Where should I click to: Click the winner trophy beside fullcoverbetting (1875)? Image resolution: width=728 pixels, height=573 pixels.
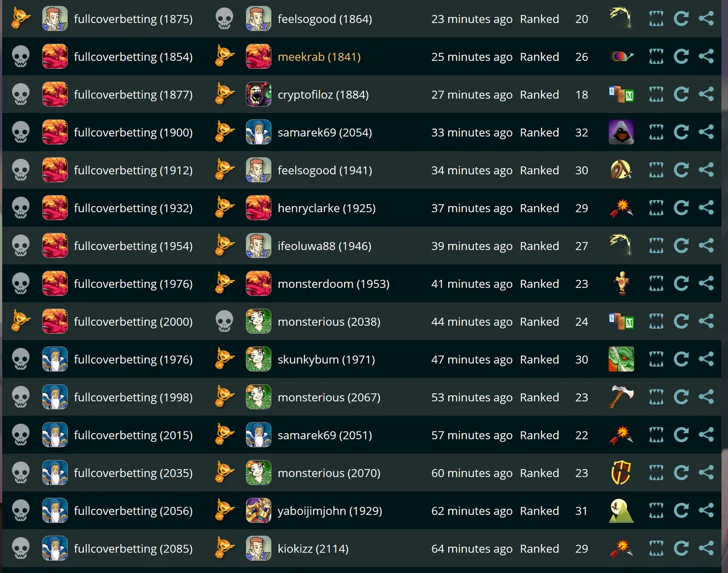(21, 18)
